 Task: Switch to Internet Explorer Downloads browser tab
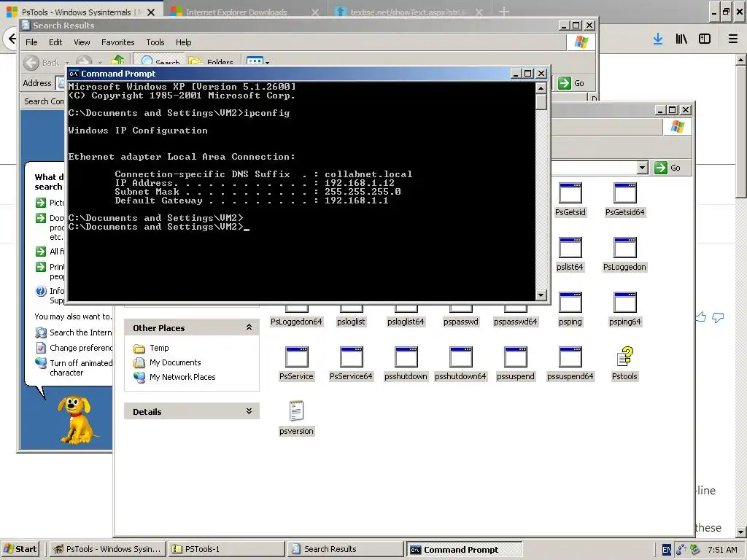244,12
